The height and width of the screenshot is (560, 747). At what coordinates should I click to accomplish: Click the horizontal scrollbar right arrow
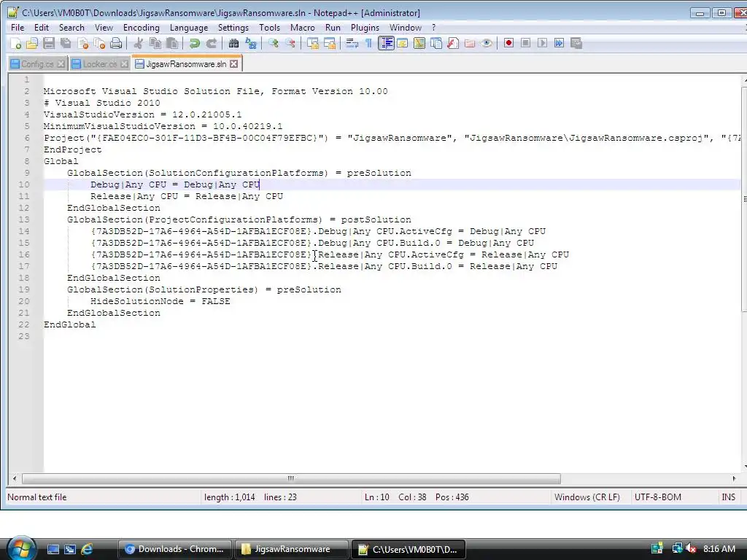pos(734,478)
